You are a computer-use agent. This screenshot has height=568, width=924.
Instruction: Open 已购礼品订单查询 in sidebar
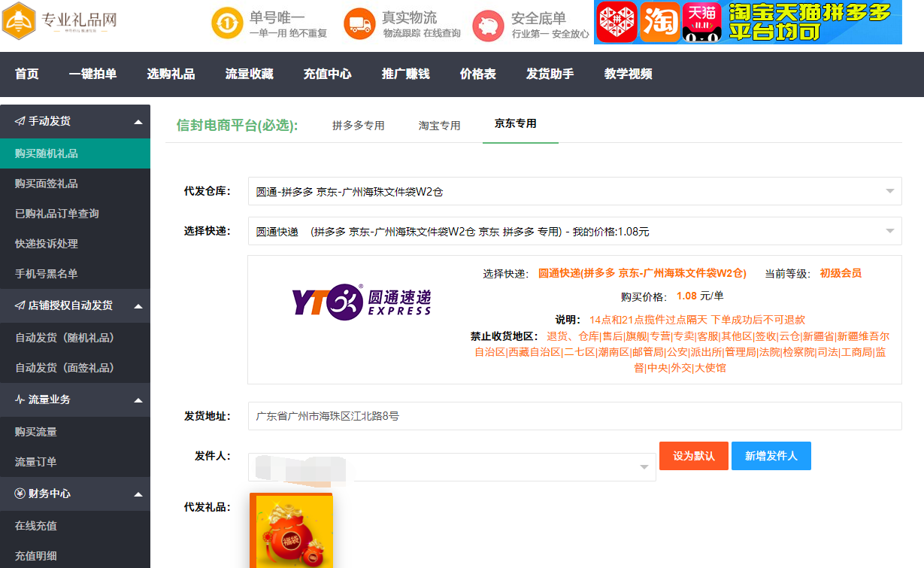click(x=75, y=214)
